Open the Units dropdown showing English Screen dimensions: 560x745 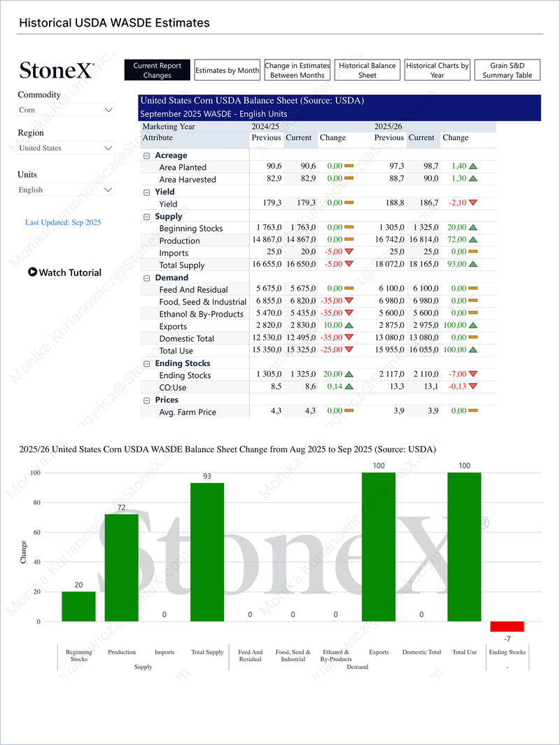(66, 190)
